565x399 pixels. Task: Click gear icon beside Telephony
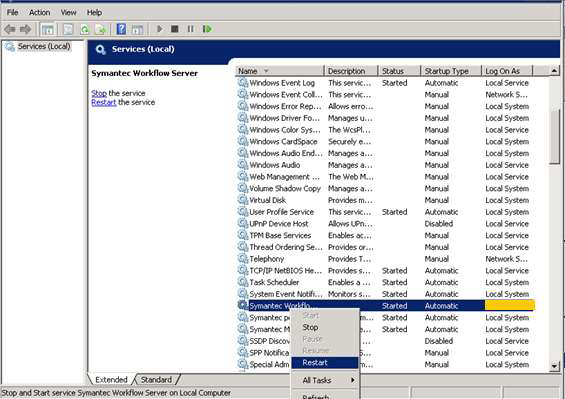click(243, 259)
